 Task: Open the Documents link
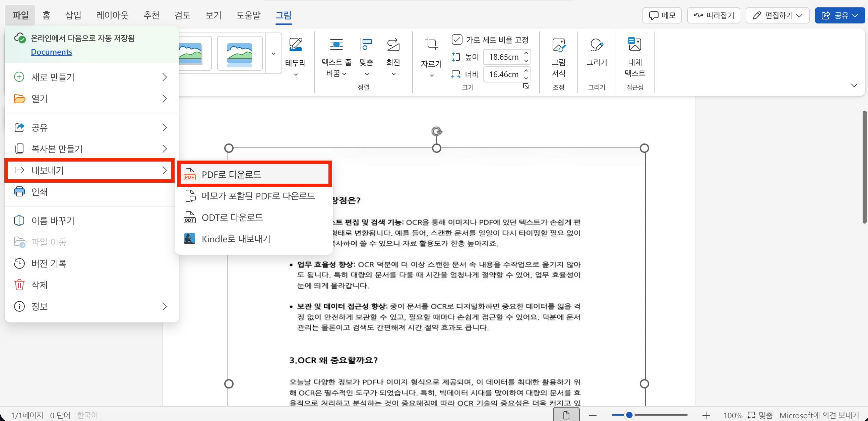52,52
